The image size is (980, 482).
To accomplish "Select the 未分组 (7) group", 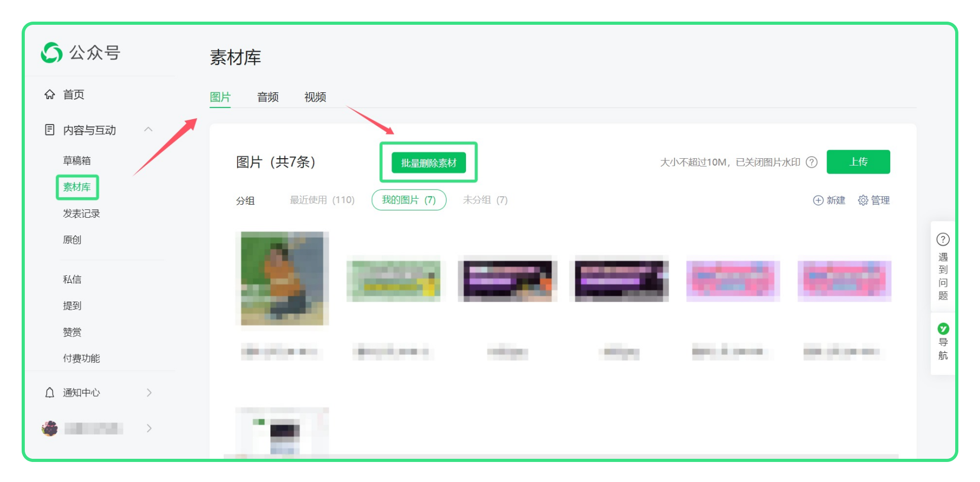I will click(485, 200).
